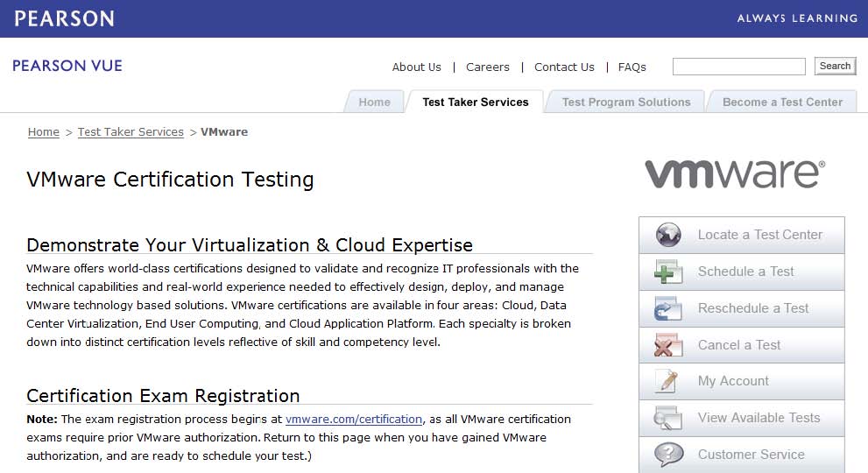Visit the Contact Us link
This screenshot has height=473, width=868.
pos(564,67)
